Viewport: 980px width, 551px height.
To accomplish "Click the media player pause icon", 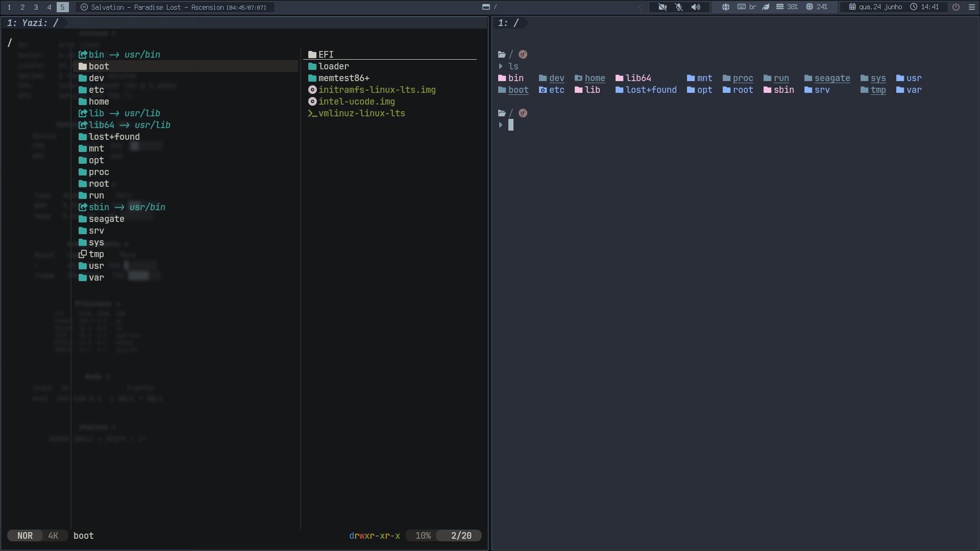I will (84, 7).
